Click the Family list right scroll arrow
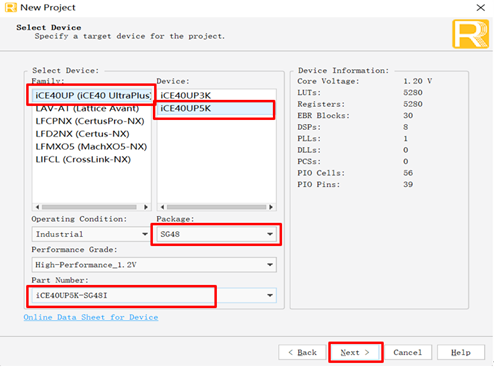494x369 pixels. (146, 207)
